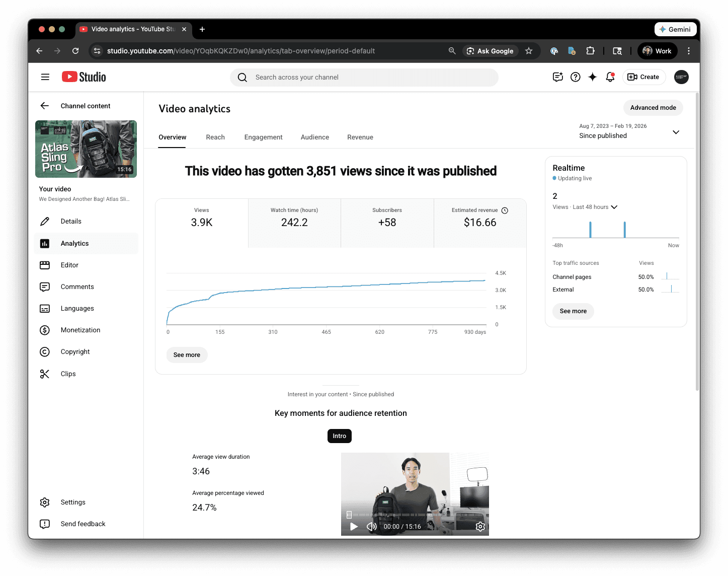728x576 pixels.
Task: Click See more in Realtime card
Action: [573, 311]
